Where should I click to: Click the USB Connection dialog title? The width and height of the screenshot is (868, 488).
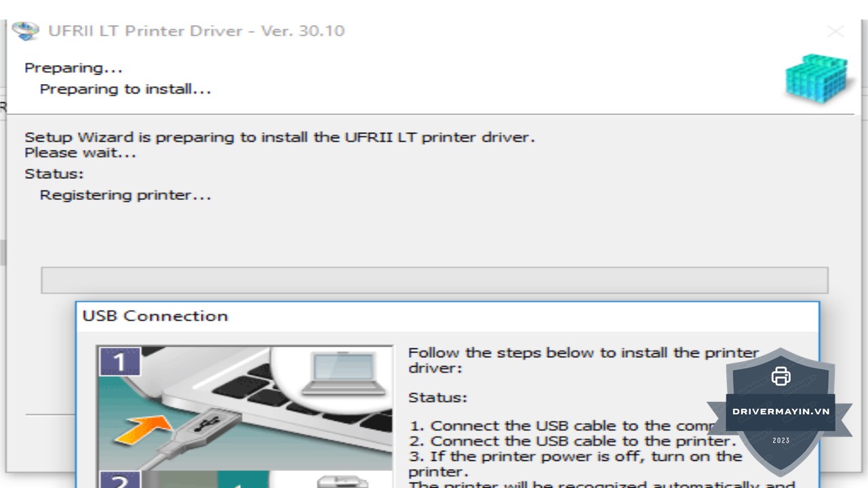tap(155, 316)
